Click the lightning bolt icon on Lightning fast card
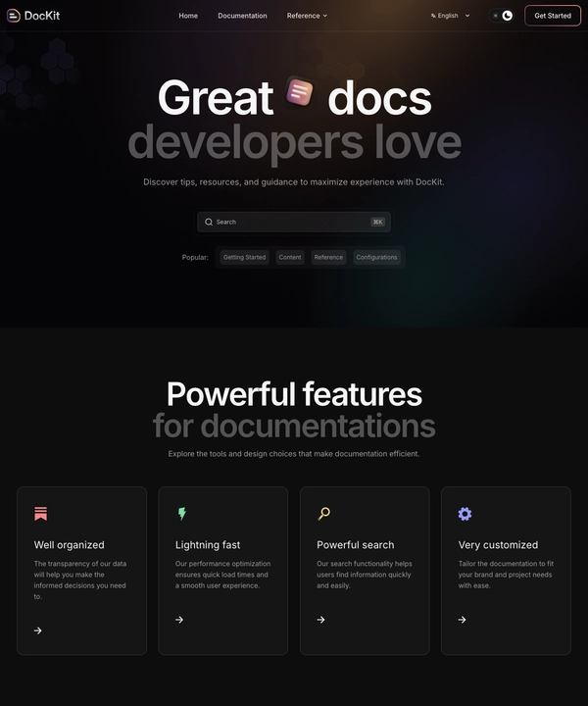Viewport: 588px width, 706px height. click(x=181, y=514)
